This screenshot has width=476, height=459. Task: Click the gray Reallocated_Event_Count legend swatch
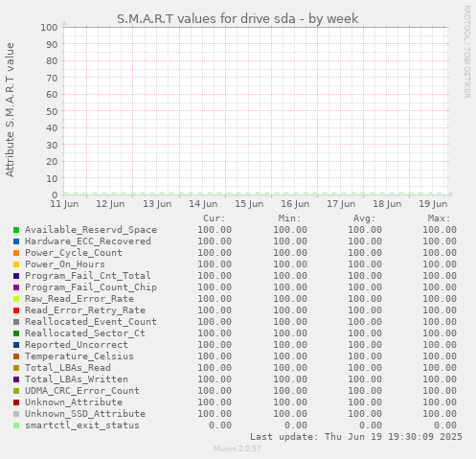(x=16, y=322)
